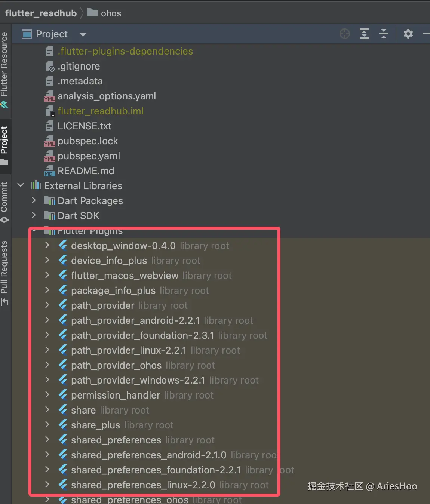Click the Project panel title
This screenshot has height=504, width=430.
click(52, 34)
